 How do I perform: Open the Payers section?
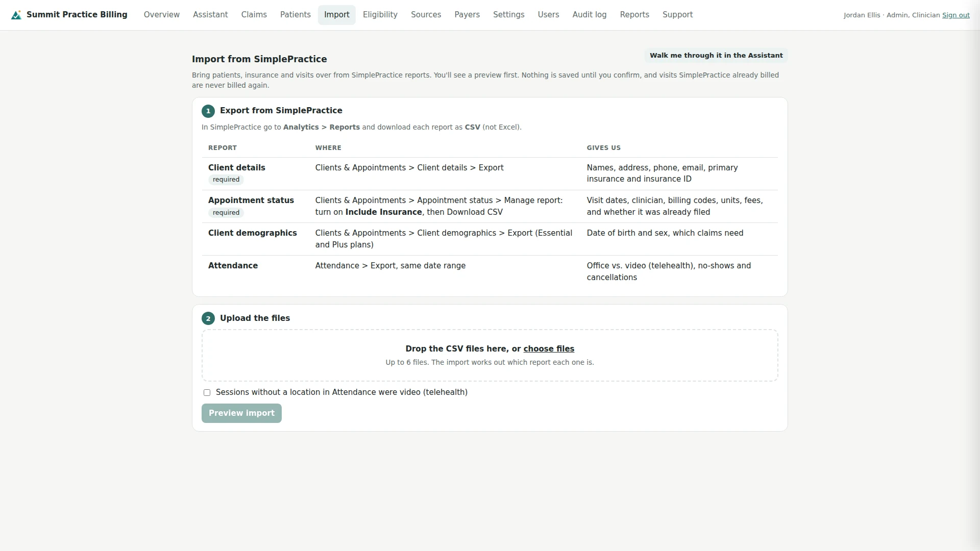(x=467, y=15)
